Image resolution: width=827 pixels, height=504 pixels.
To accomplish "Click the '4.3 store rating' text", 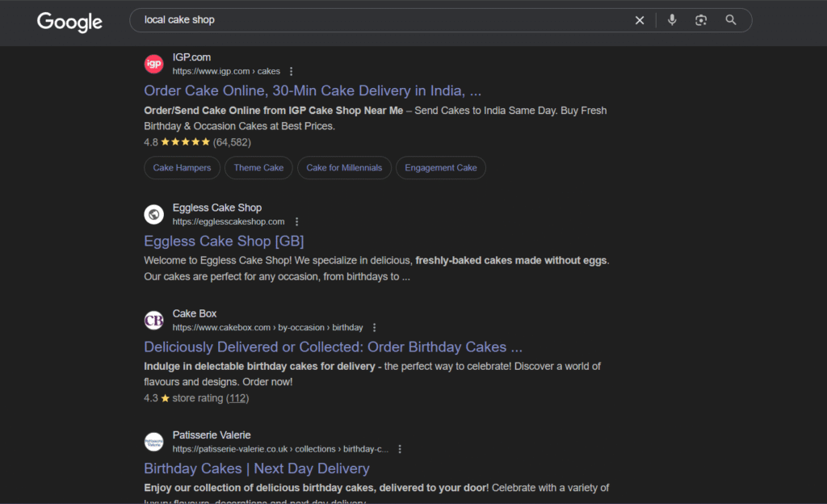I will pos(183,398).
